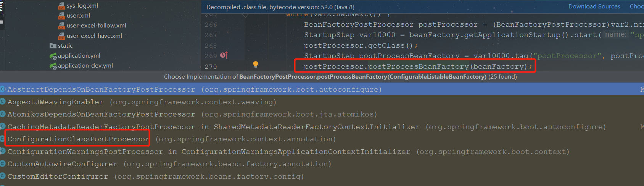
Task: Click line number 266 in the gutter
Action: 211,25
